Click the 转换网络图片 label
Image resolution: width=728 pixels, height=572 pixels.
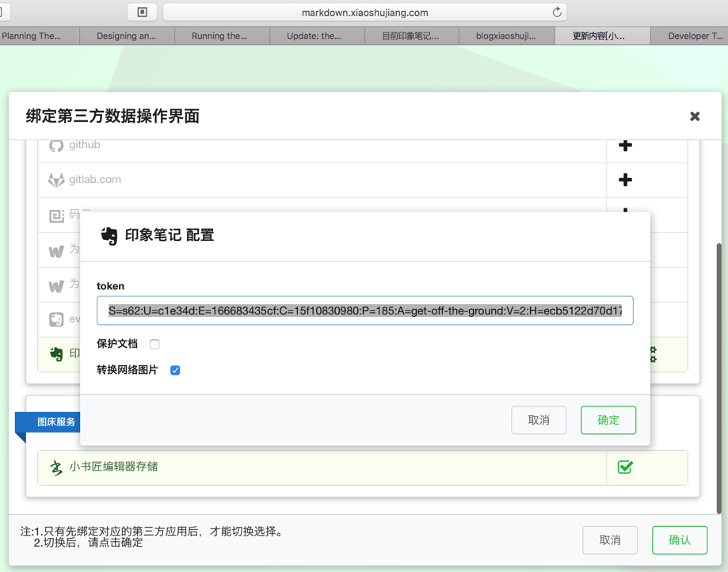tap(128, 369)
